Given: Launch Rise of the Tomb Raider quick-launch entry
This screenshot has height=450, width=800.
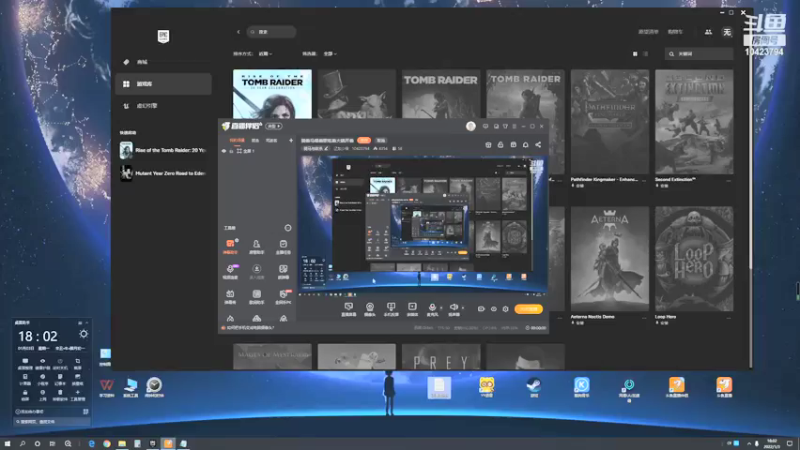Looking at the screenshot, I should (x=163, y=151).
